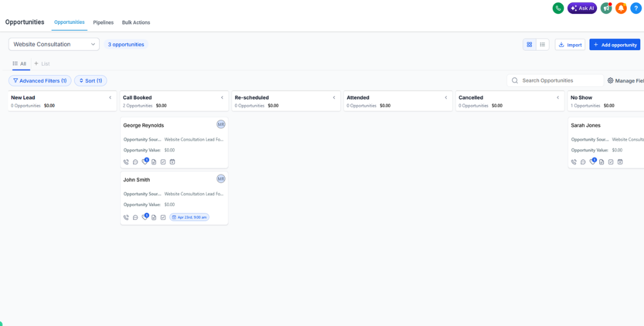Open Manage Fields settings

626,81
